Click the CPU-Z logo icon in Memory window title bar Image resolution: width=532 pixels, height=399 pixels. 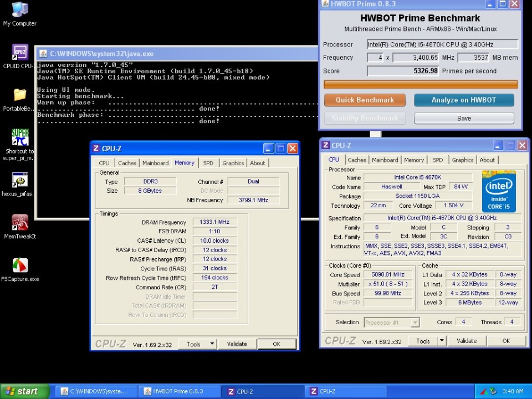tap(96, 149)
